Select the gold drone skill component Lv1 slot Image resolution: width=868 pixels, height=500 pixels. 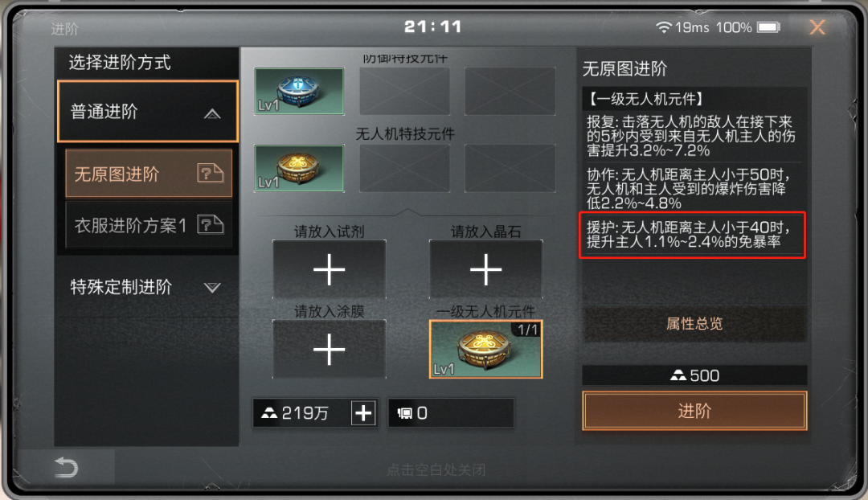(x=299, y=168)
